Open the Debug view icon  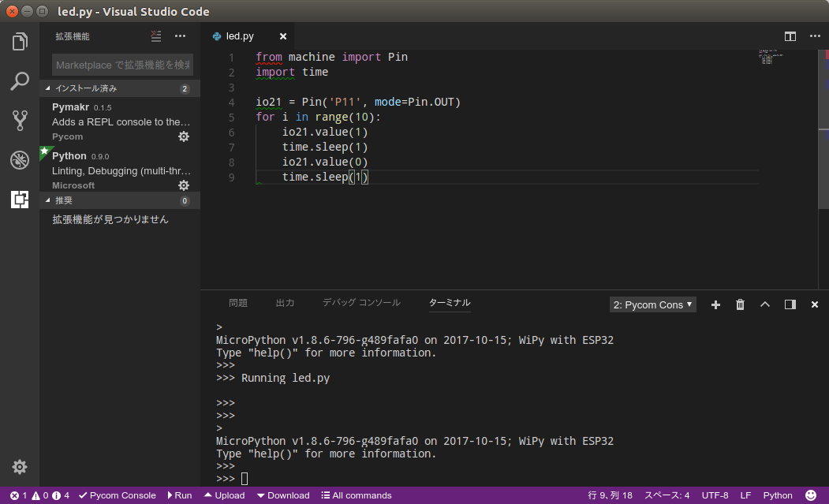(20, 159)
